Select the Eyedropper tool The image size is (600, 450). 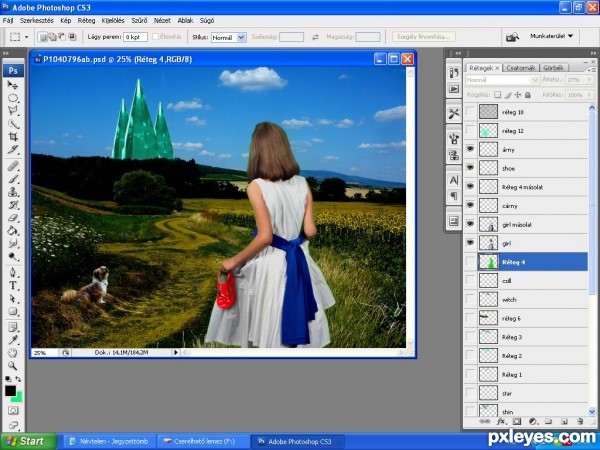tap(13, 340)
